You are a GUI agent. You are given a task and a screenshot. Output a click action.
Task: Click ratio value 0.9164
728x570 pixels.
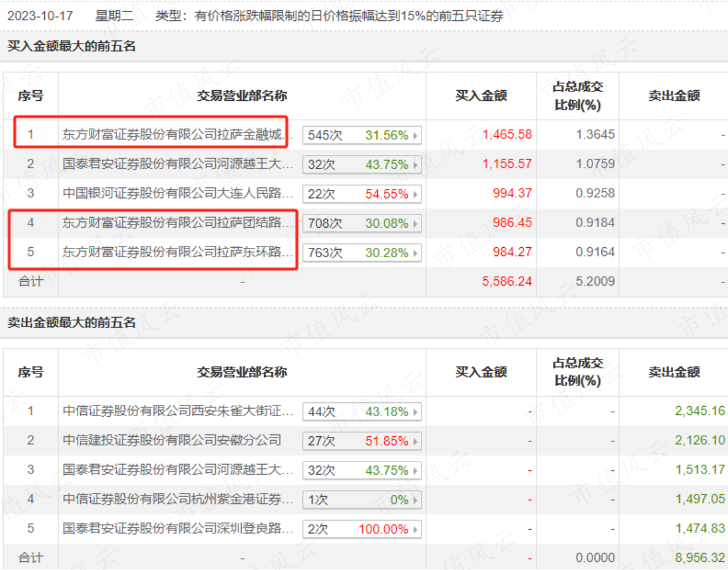(x=596, y=252)
